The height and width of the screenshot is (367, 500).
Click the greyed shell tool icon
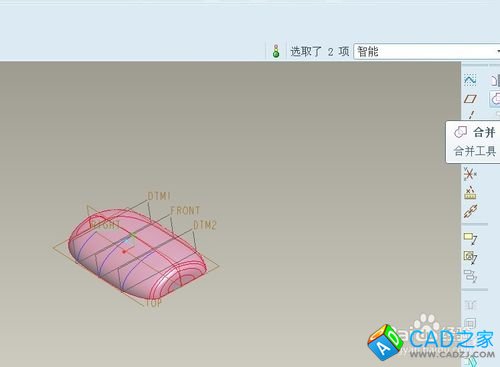click(x=470, y=323)
